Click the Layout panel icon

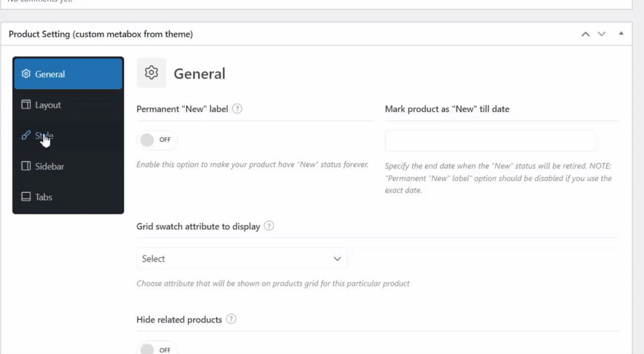pyautogui.click(x=26, y=105)
